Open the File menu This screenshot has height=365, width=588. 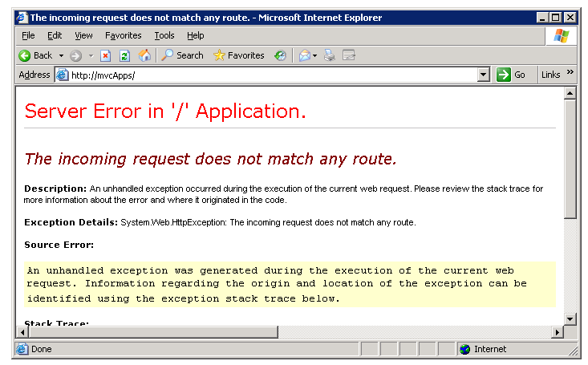tap(28, 35)
